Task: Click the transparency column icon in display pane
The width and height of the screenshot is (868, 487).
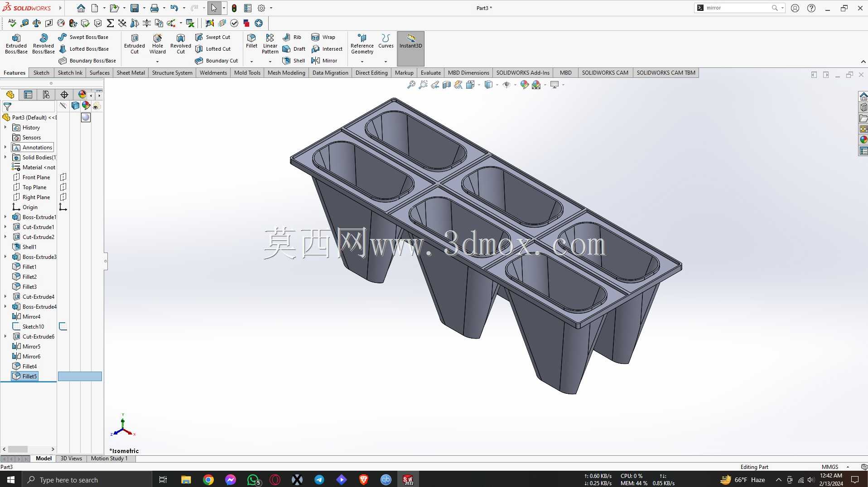Action: click(x=96, y=106)
